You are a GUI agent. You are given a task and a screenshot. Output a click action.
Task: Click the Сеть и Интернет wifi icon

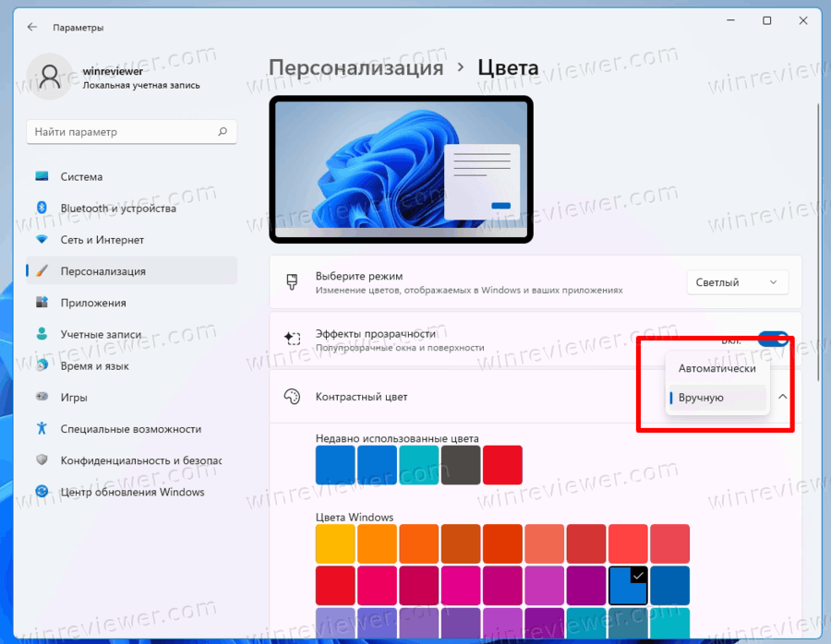[x=42, y=239]
